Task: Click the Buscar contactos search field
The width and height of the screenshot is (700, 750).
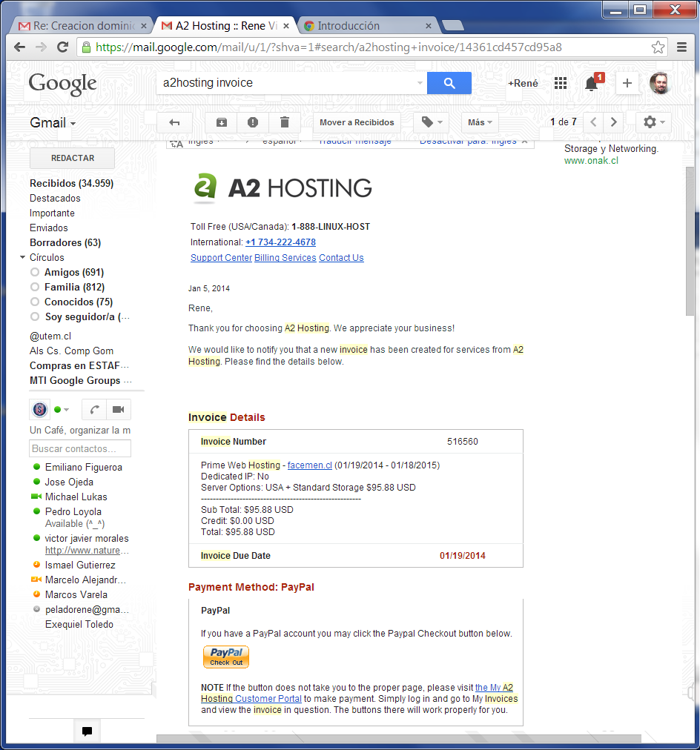Action: click(x=80, y=448)
